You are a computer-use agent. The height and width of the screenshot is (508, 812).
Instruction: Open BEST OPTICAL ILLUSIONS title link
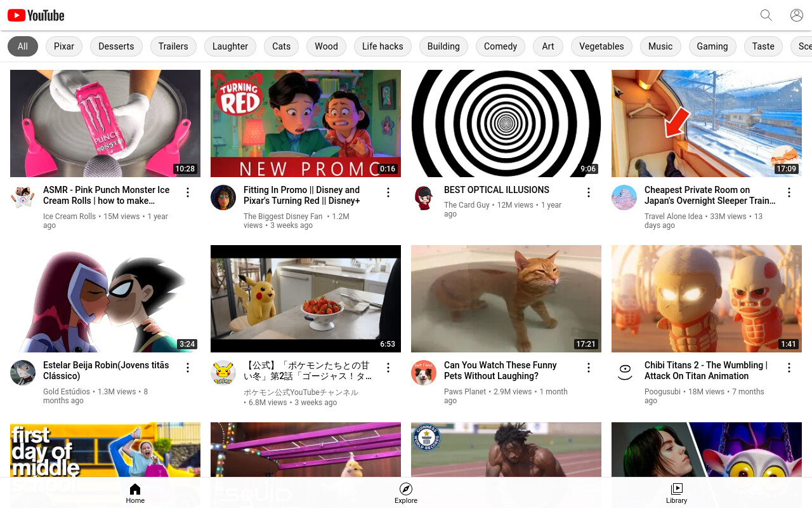coord(497,190)
